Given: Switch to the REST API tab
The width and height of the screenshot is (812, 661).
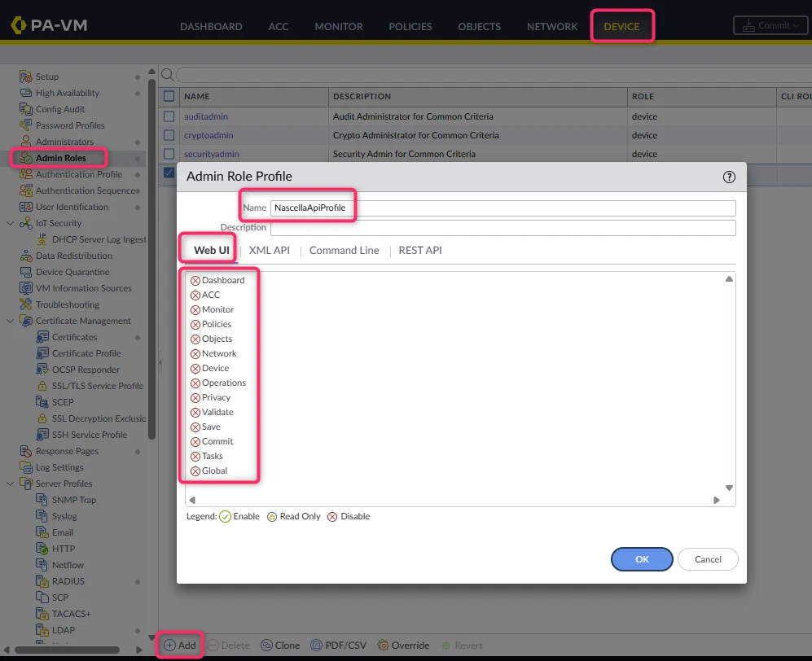Looking at the screenshot, I should pos(420,251).
